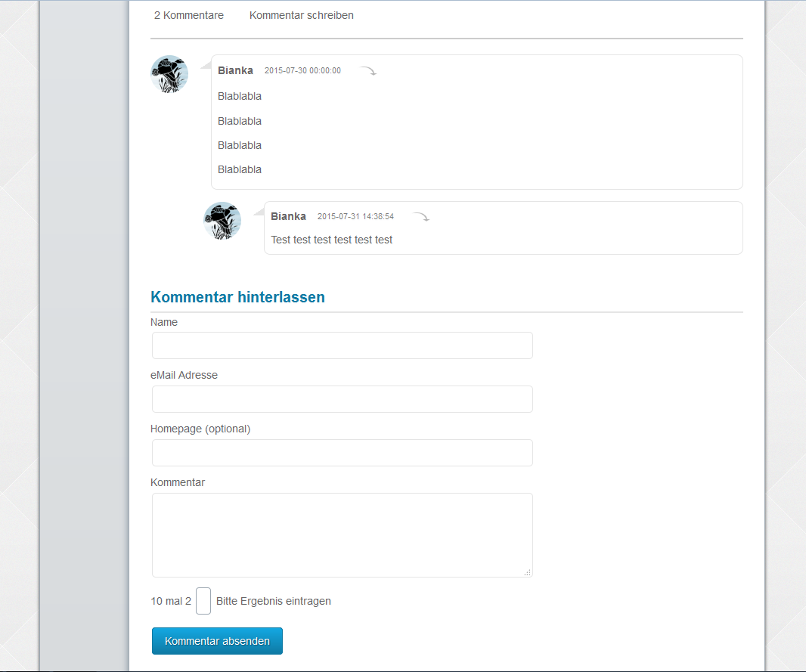Click reply arrow on Bianka's 2015-07-31 comment

point(421,217)
